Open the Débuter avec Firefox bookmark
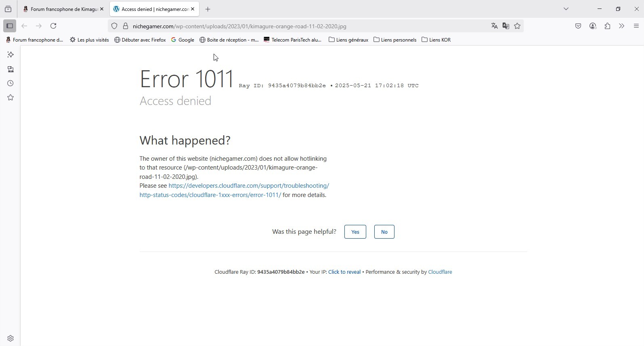Viewport: 644px width, 346px height. (140, 40)
